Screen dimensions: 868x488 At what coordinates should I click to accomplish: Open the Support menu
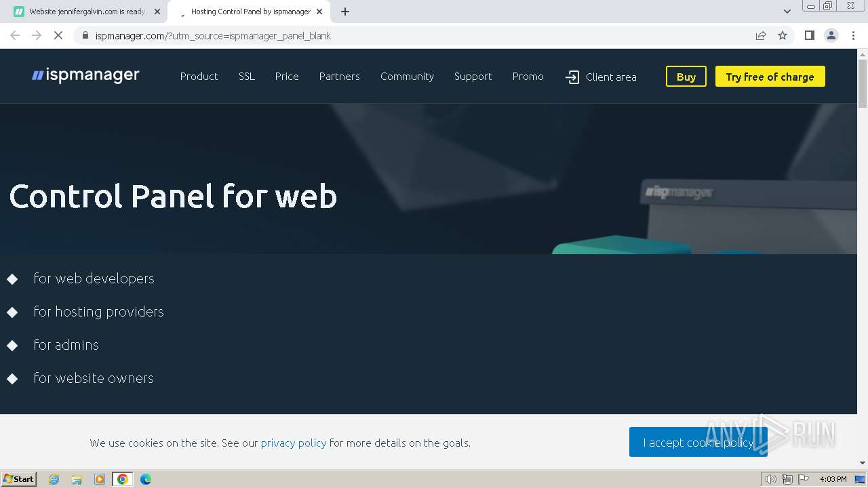click(473, 77)
